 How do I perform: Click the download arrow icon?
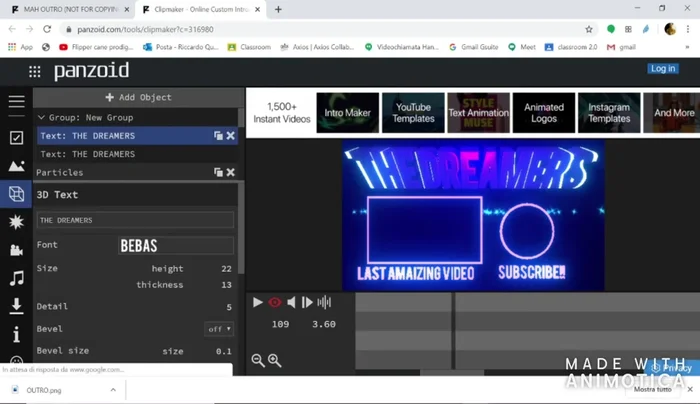point(16,306)
